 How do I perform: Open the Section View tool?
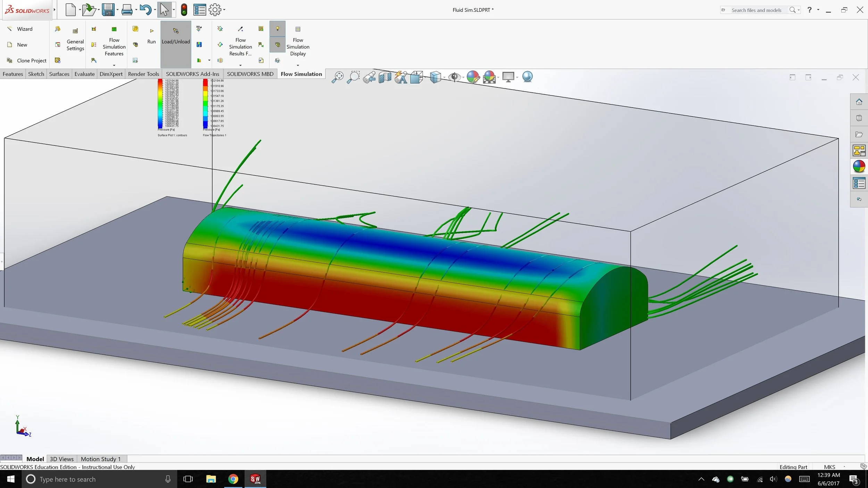(384, 77)
